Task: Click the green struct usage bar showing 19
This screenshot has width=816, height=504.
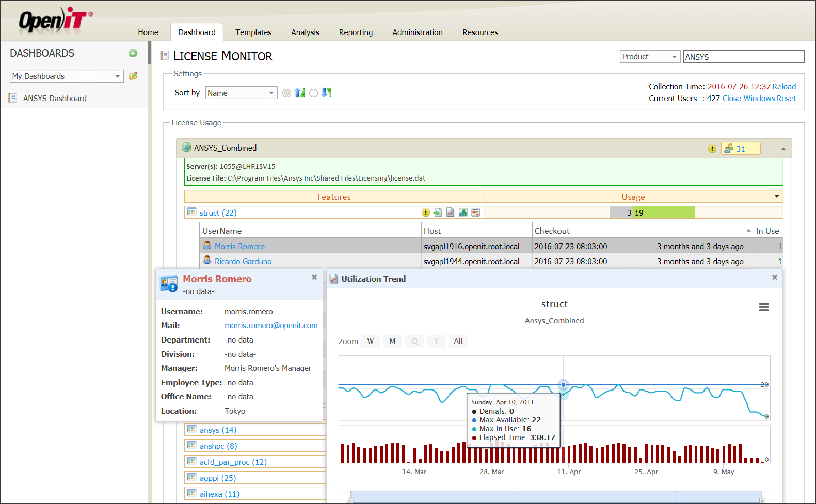Action: (664, 213)
